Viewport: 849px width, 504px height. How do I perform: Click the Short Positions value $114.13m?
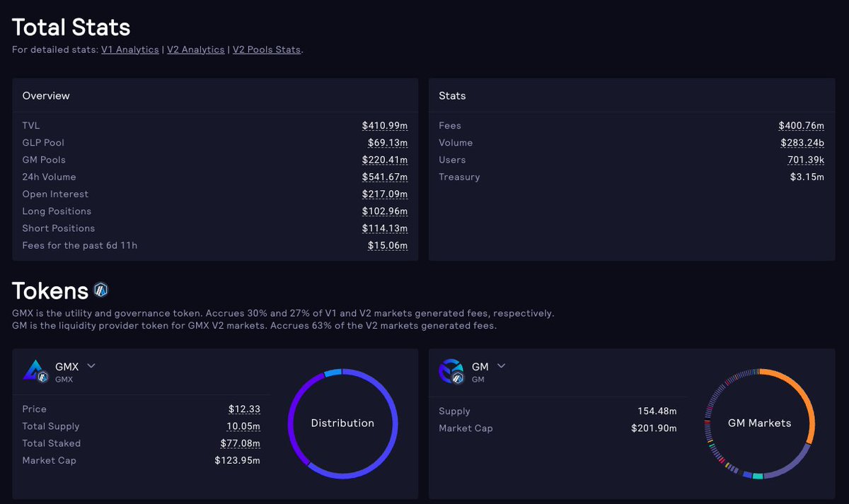tap(385, 228)
